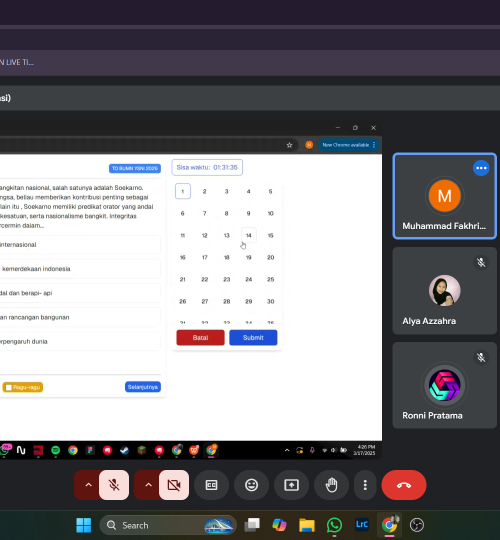Open Steam in shared screen taskbar
The width and height of the screenshot is (500, 540).
(124, 450)
